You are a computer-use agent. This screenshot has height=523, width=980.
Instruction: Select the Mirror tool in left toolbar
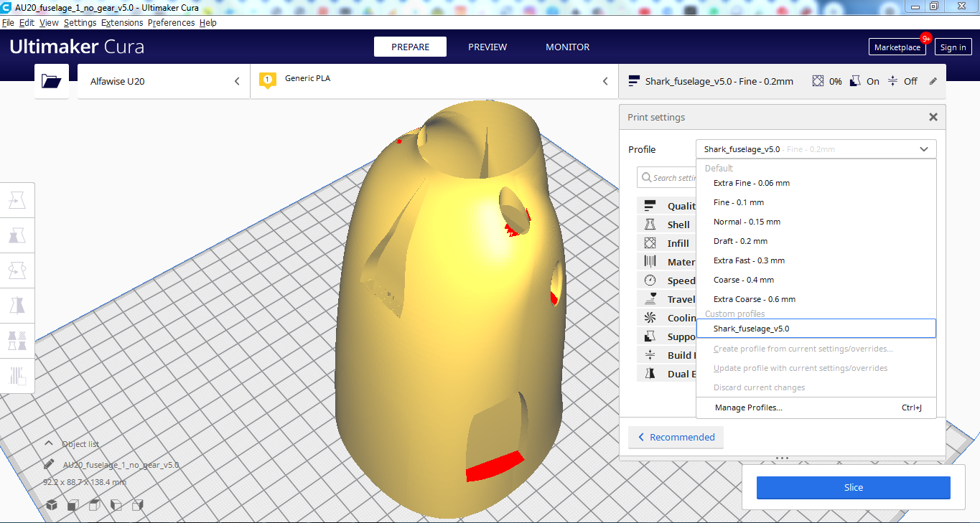(x=17, y=306)
